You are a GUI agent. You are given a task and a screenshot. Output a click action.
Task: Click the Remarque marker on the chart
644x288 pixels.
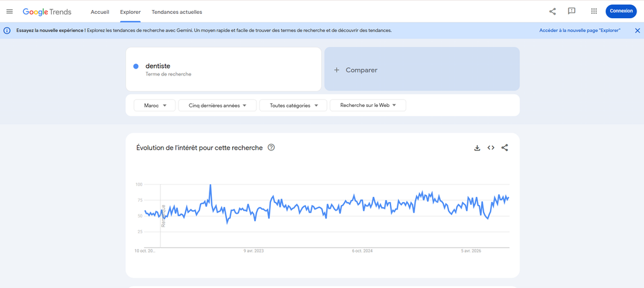click(x=163, y=216)
